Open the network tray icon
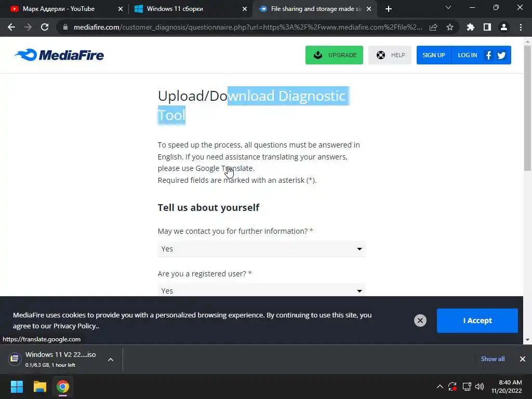 pyautogui.click(x=467, y=387)
